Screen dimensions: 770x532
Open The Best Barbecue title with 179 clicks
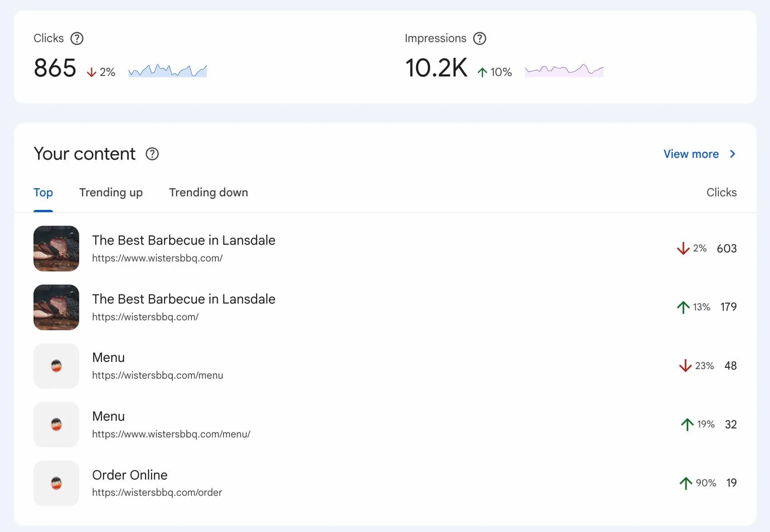pyautogui.click(x=184, y=299)
